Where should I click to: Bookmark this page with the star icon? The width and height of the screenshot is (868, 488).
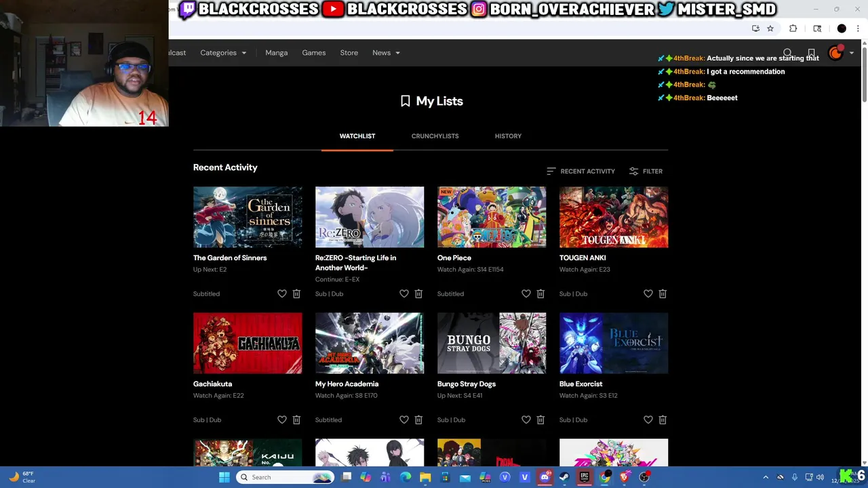tap(770, 28)
